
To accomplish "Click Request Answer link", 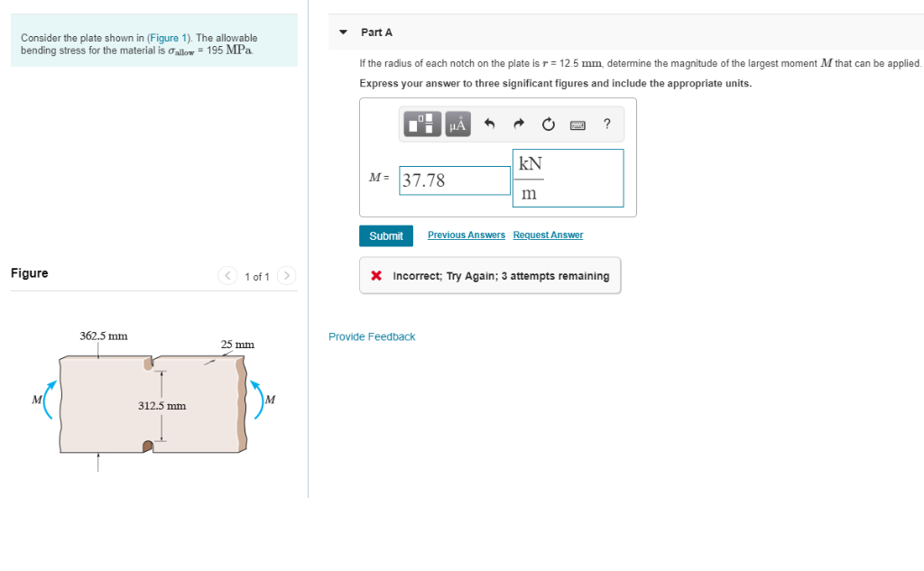I will click(548, 235).
